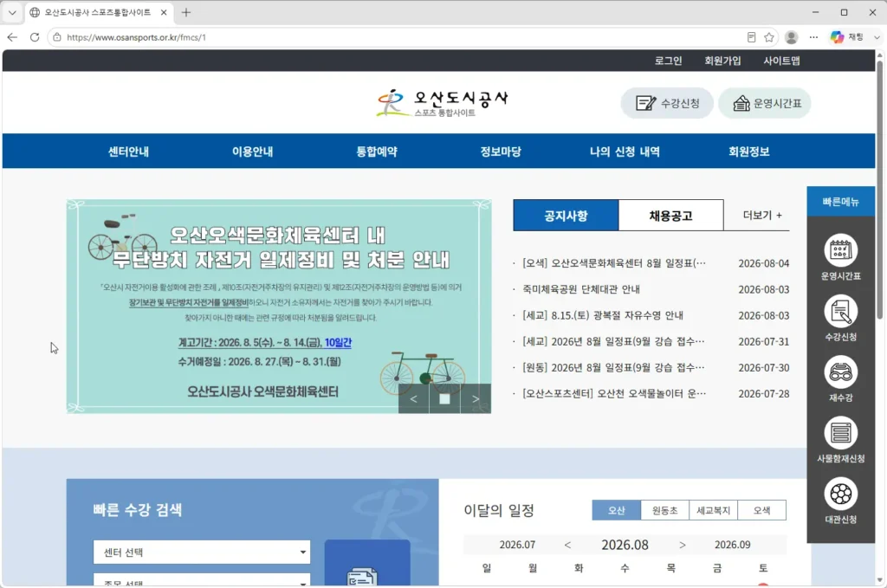
Task: Show the previous banner slide
Action: tap(413, 398)
